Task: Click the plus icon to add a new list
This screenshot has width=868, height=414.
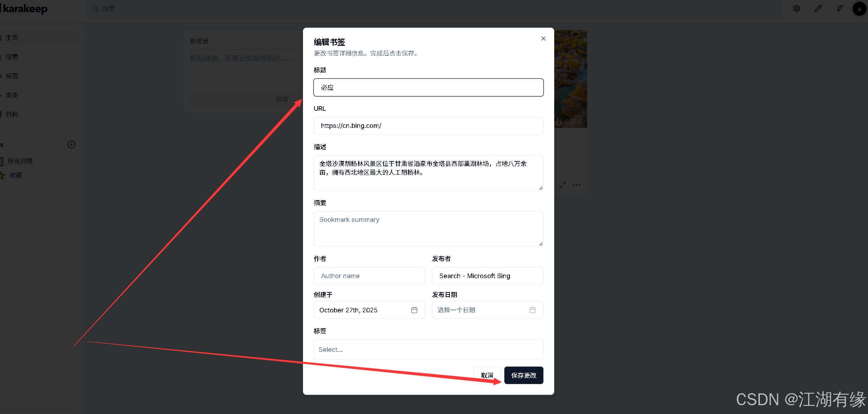Action: [x=71, y=144]
